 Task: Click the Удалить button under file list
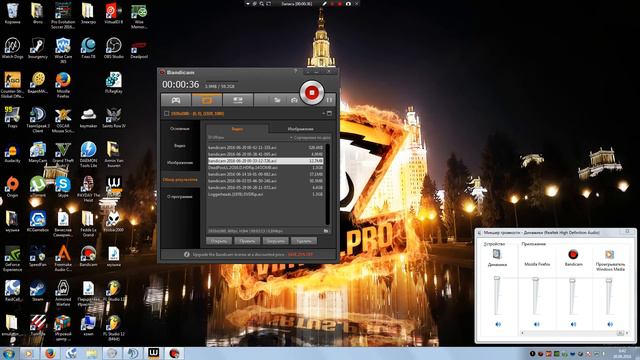click(304, 241)
